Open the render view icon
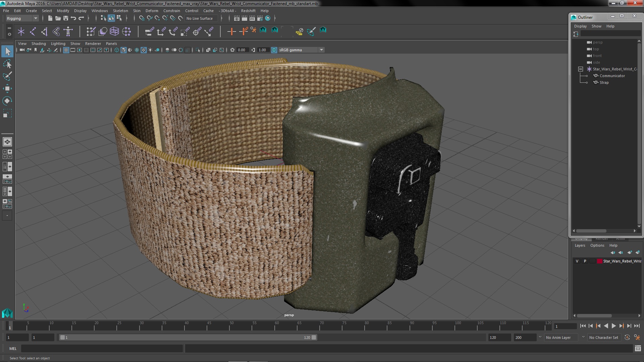The height and width of the screenshot is (362, 644). 237,18
